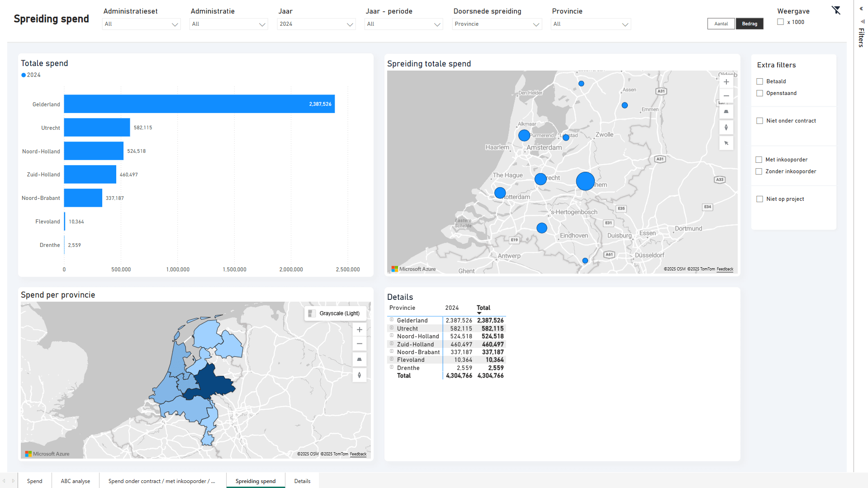This screenshot has width=868, height=488.
Task: Check the Betaald filter
Action: coord(760,81)
